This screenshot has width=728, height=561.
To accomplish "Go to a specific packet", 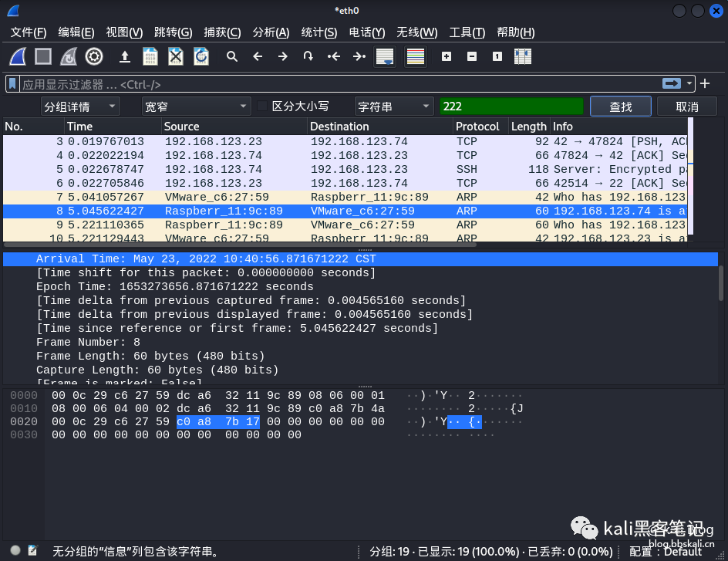I will coord(308,56).
